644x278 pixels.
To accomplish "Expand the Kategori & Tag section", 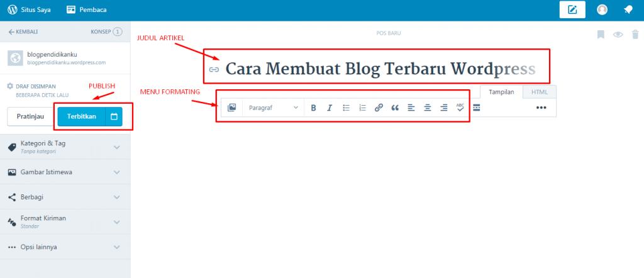I will [65, 147].
